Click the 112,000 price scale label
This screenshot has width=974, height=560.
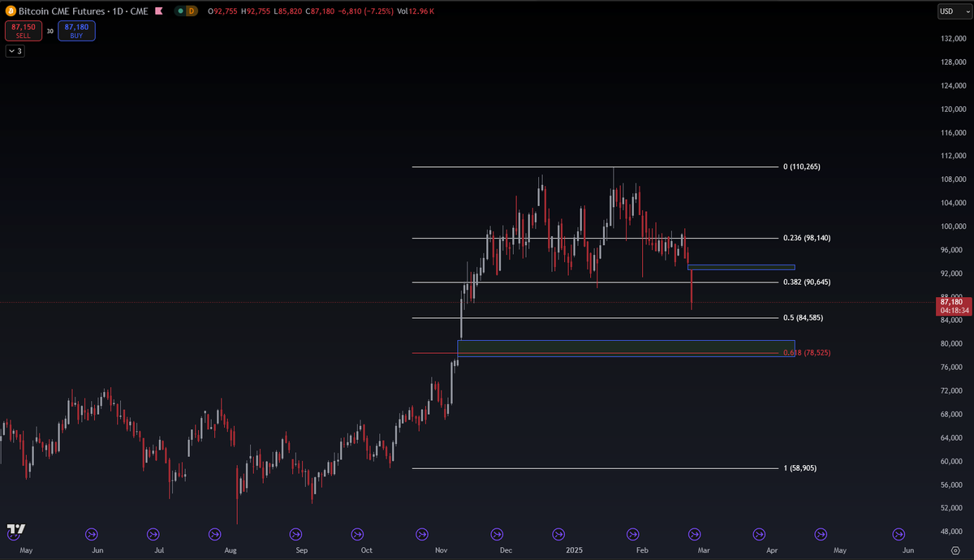click(x=952, y=156)
